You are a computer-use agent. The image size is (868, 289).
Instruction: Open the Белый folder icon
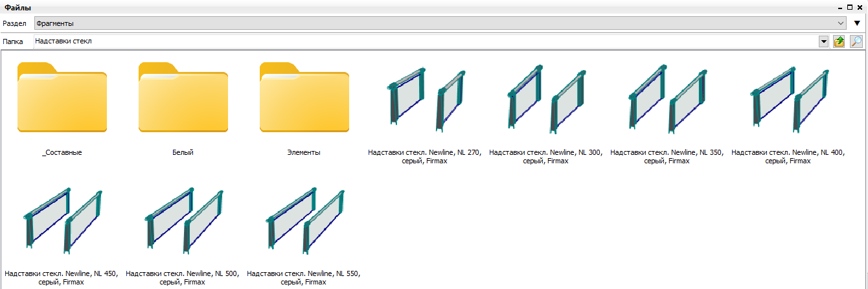coord(183,97)
